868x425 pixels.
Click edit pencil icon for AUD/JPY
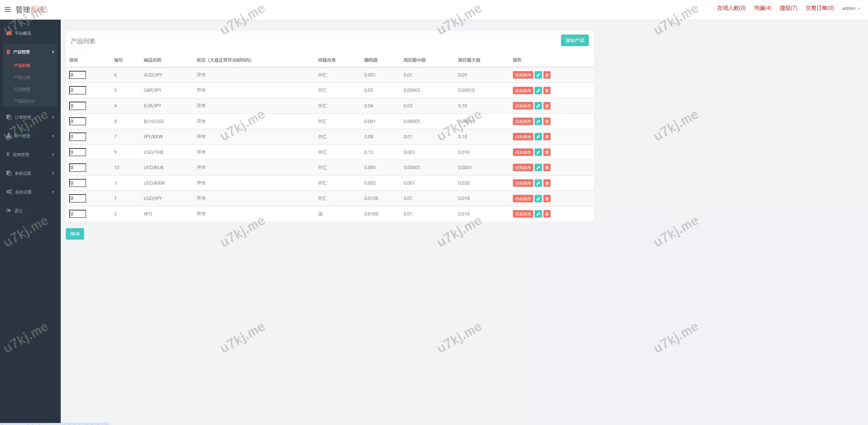pos(538,75)
